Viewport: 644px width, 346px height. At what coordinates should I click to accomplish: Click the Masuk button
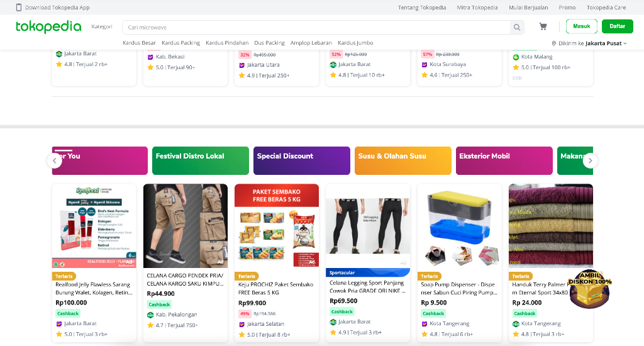tap(582, 26)
